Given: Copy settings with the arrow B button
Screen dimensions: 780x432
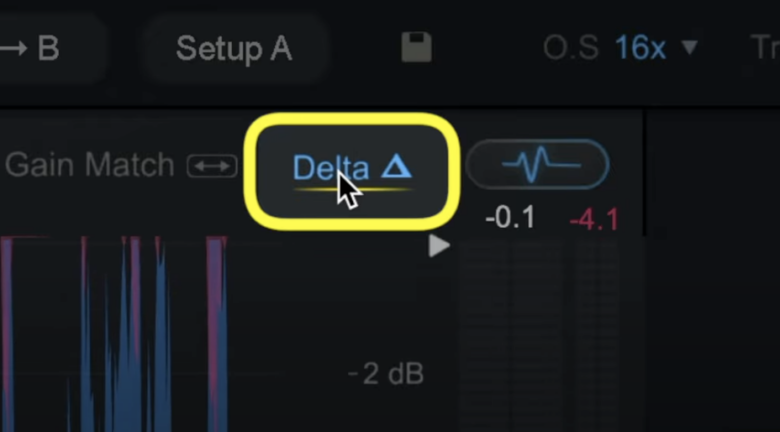Looking at the screenshot, I should tap(40, 48).
